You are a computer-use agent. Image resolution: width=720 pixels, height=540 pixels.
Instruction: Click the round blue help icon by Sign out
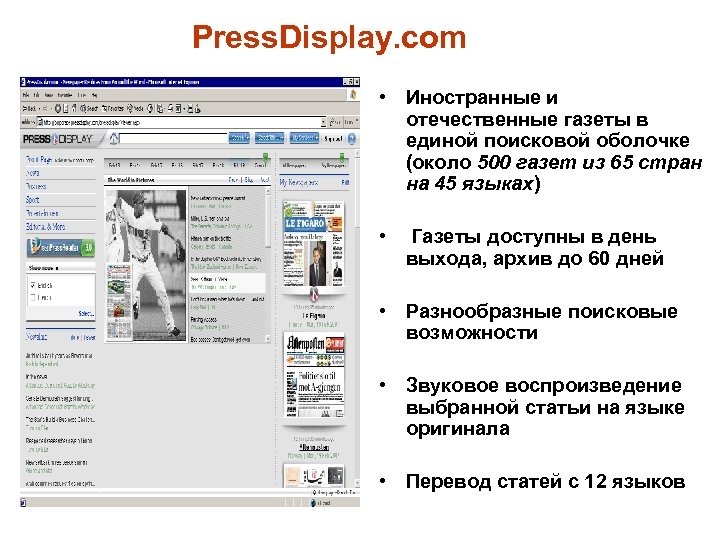coord(352,139)
